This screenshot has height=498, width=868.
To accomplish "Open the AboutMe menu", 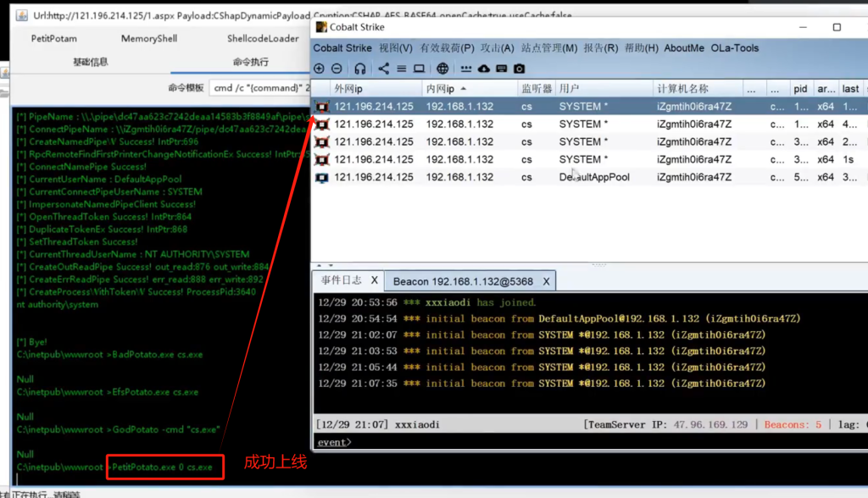I will [684, 48].
